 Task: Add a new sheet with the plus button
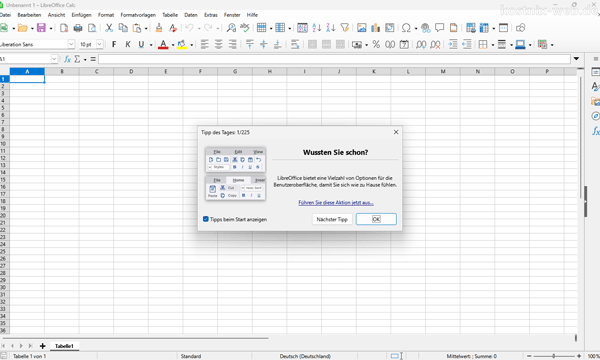click(x=42, y=346)
